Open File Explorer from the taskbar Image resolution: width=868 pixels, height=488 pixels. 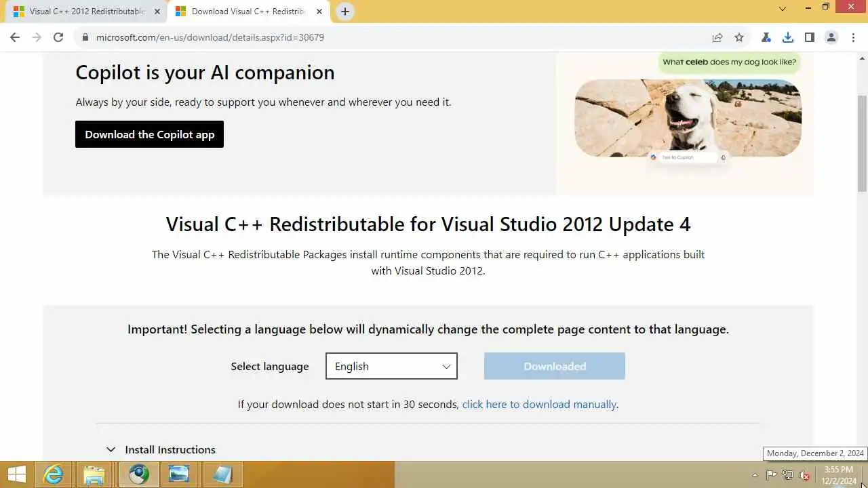point(94,474)
